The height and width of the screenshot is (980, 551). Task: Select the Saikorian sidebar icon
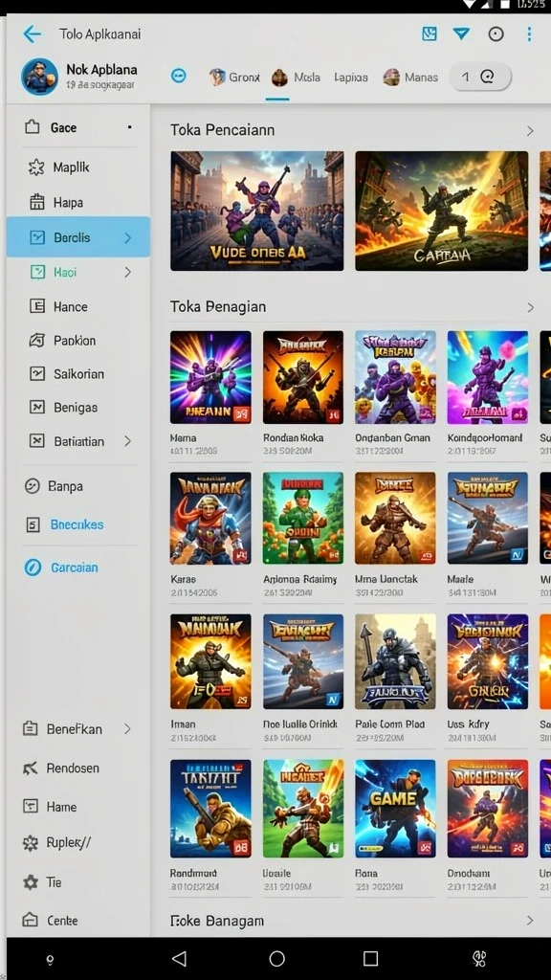coord(37,374)
